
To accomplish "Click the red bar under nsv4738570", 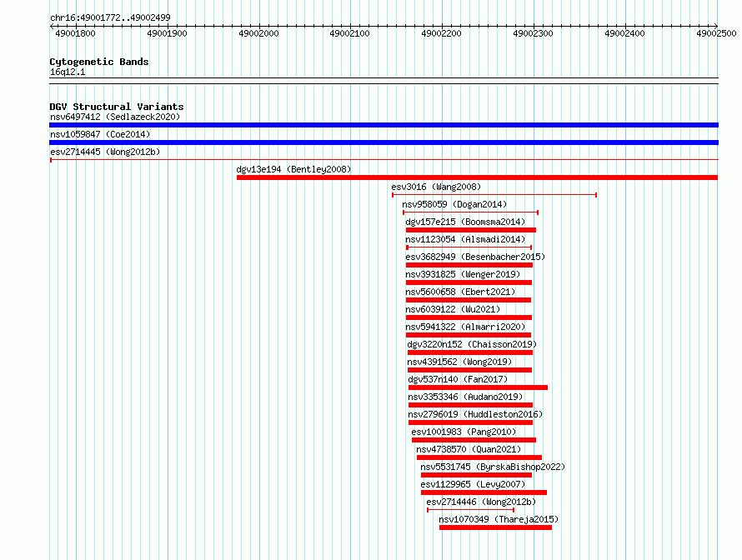I will tap(479, 457).
